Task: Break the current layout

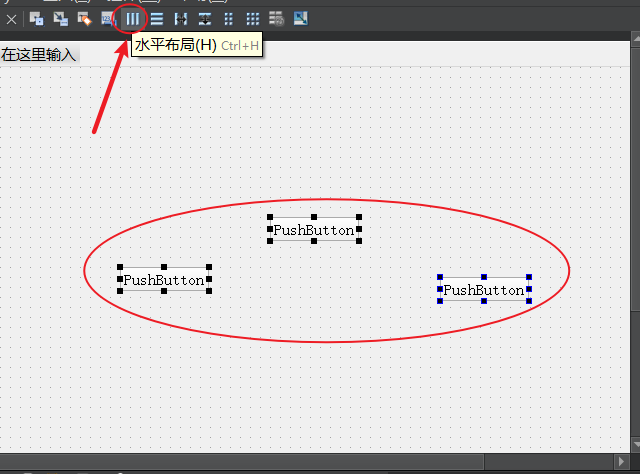Action: [276, 19]
